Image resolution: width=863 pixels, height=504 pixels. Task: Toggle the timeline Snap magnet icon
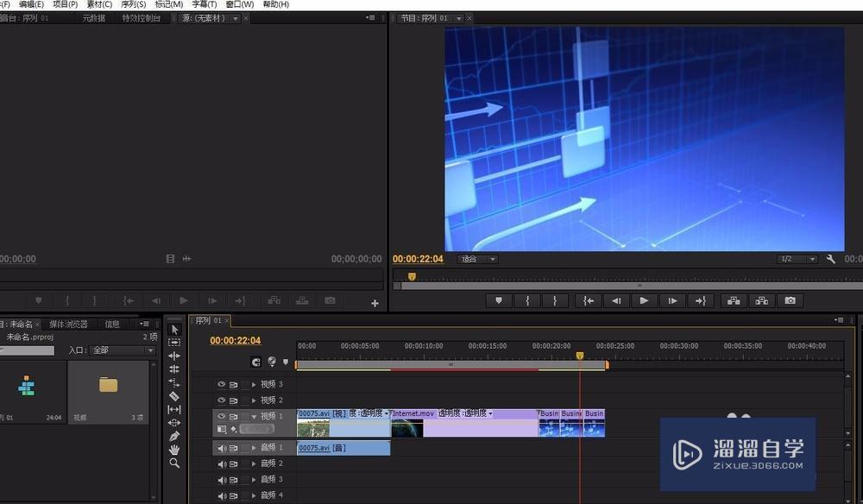(255, 362)
